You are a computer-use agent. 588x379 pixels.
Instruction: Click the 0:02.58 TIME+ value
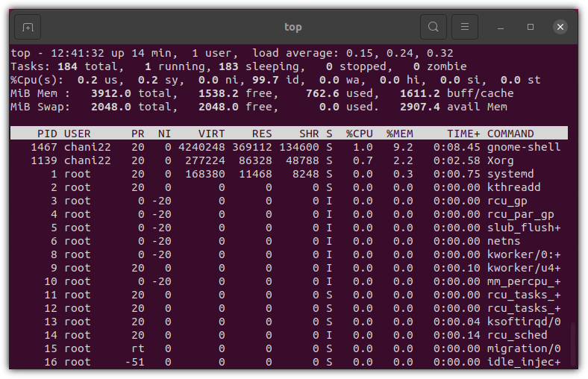[457, 160]
